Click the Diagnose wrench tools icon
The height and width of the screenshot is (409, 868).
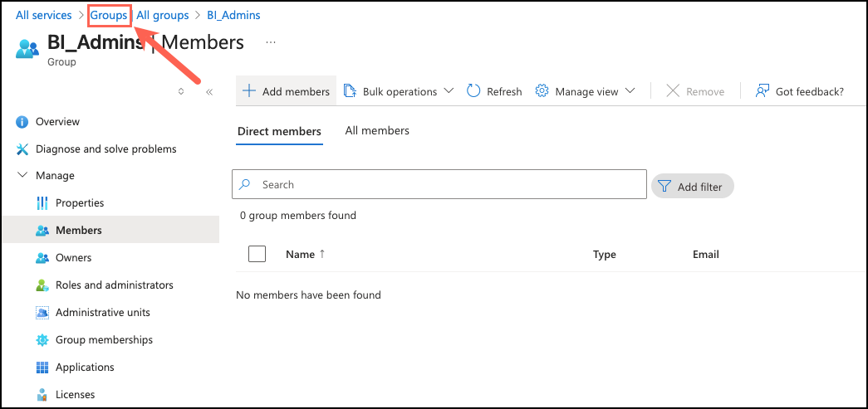[x=22, y=149]
